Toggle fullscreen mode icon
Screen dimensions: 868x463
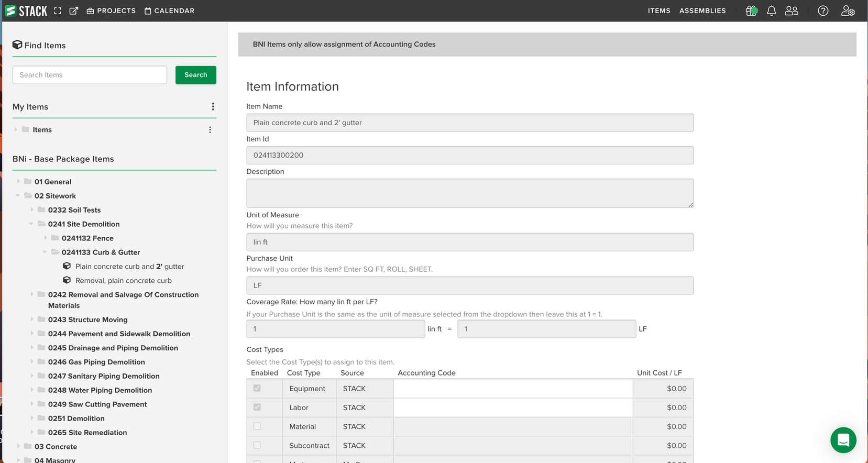tap(58, 10)
